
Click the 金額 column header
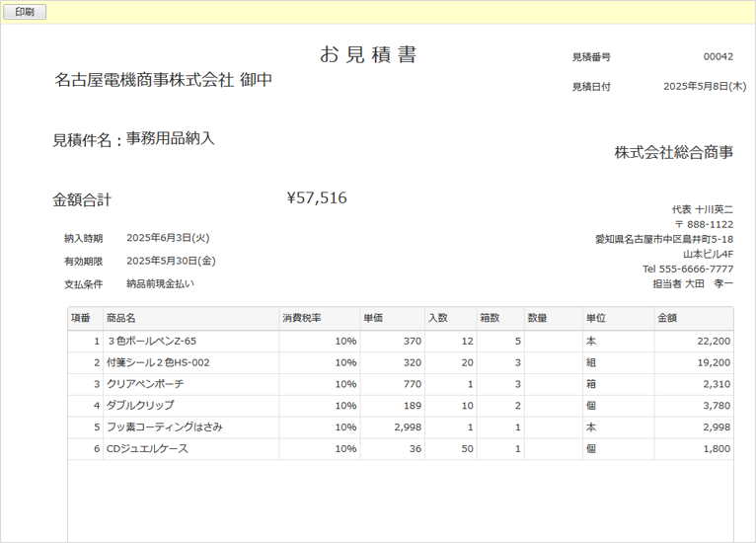[x=667, y=318]
